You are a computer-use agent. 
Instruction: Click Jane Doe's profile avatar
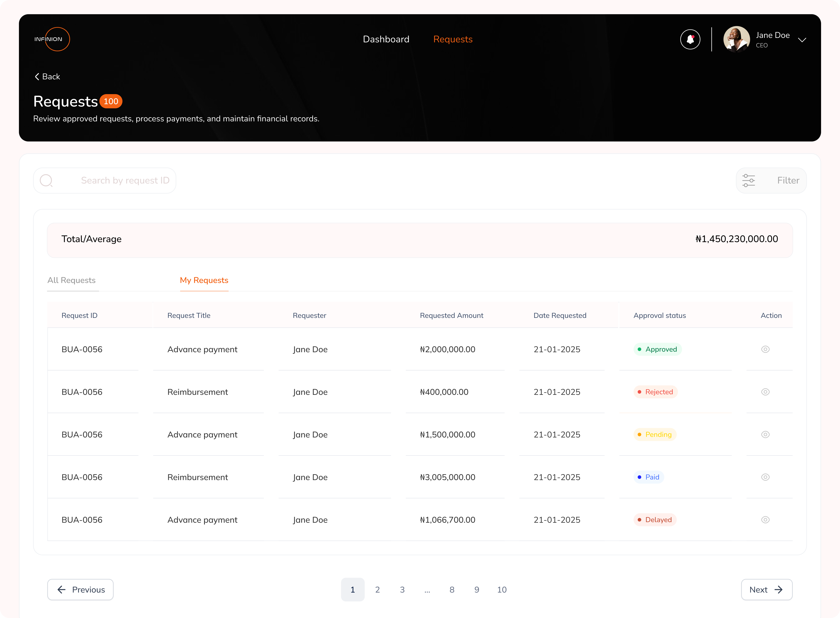click(736, 39)
